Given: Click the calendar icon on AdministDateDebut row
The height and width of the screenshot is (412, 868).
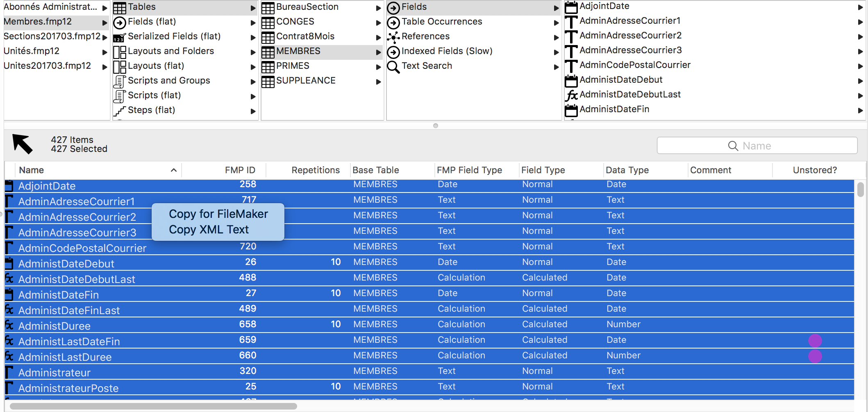Looking at the screenshot, I should pos(9,263).
